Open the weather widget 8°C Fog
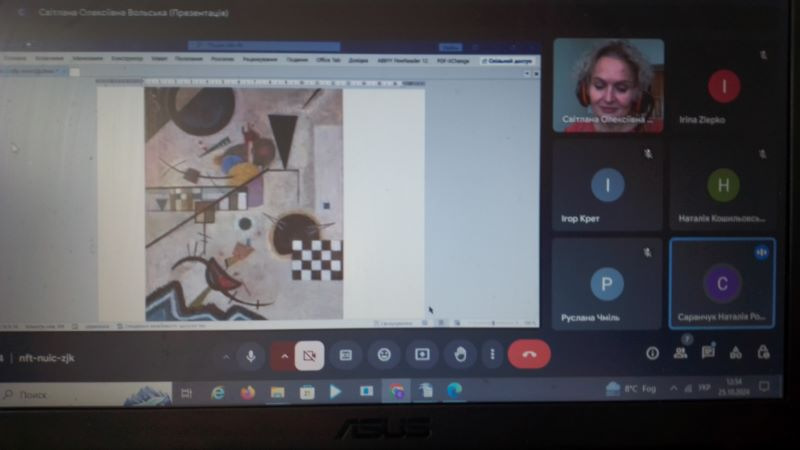This screenshot has height=450, width=800. click(x=631, y=389)
